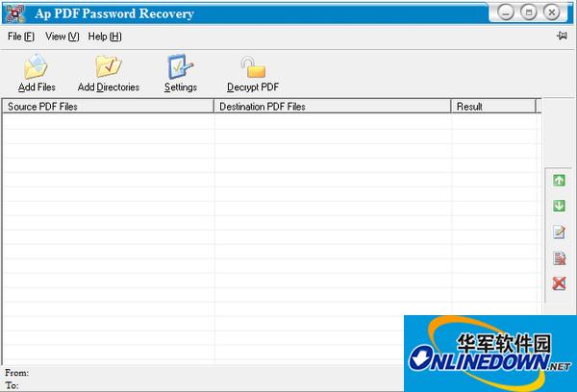
Task: Maximize the Ap PDF Password Recovery window
Action: click(529, 12)
